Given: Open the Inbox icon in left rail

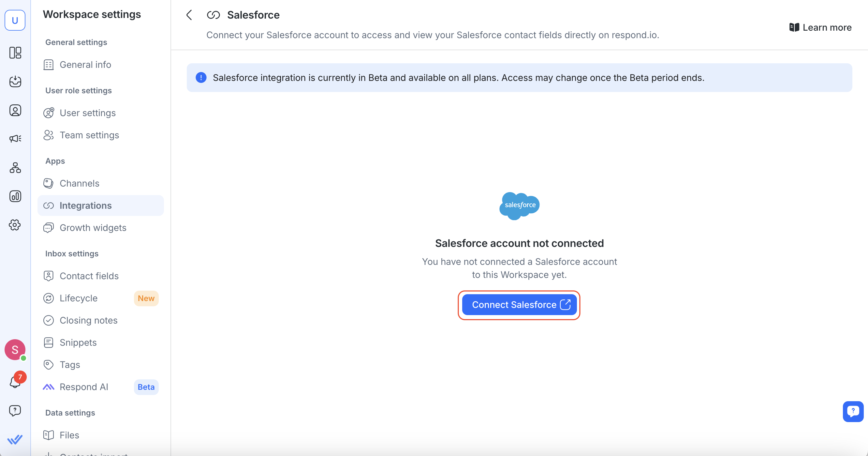Looking at the screenshot, I should coord(15,81).
